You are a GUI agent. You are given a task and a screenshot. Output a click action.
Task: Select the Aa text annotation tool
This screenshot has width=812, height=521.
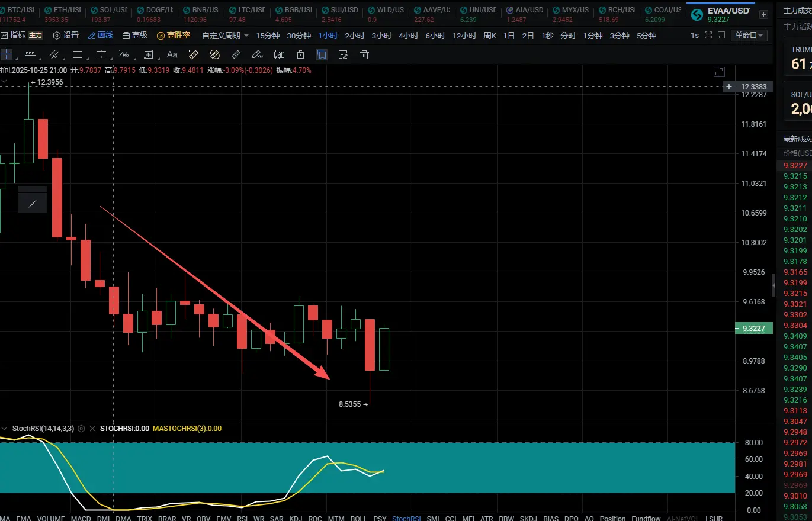[x=172, y=54]
